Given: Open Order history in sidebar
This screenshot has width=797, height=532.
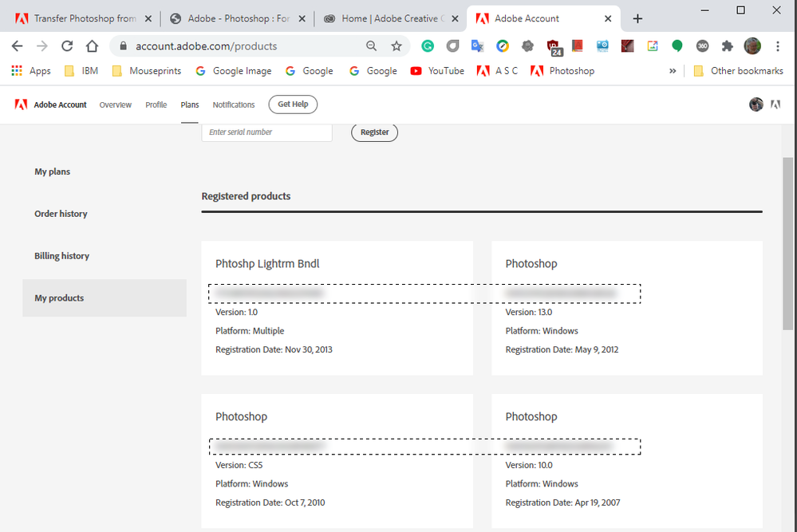Looking at the screenshot, I should click(61, 214).
